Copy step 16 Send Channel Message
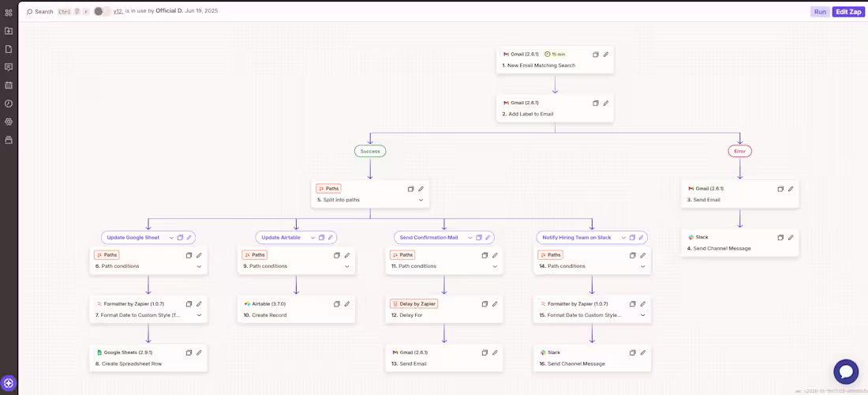The image size is (868, 395). pyautogui.click(x=633, y=352)
